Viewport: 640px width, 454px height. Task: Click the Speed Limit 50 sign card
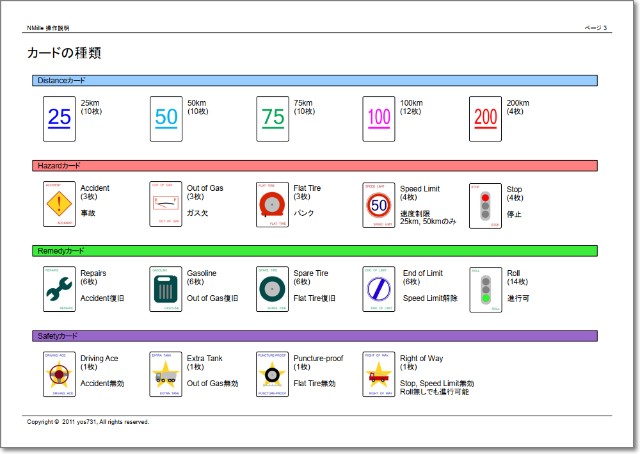click(x=379, y=204)
